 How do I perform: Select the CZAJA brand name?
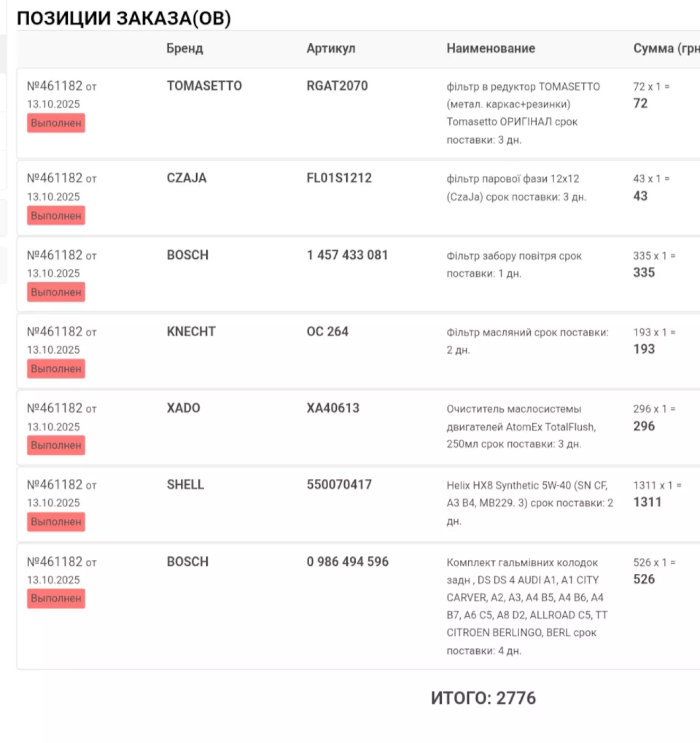click(x=187, y=178)
